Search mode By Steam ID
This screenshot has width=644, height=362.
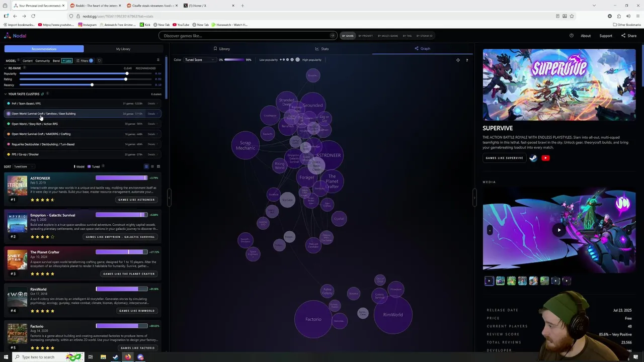click(424, 36)
